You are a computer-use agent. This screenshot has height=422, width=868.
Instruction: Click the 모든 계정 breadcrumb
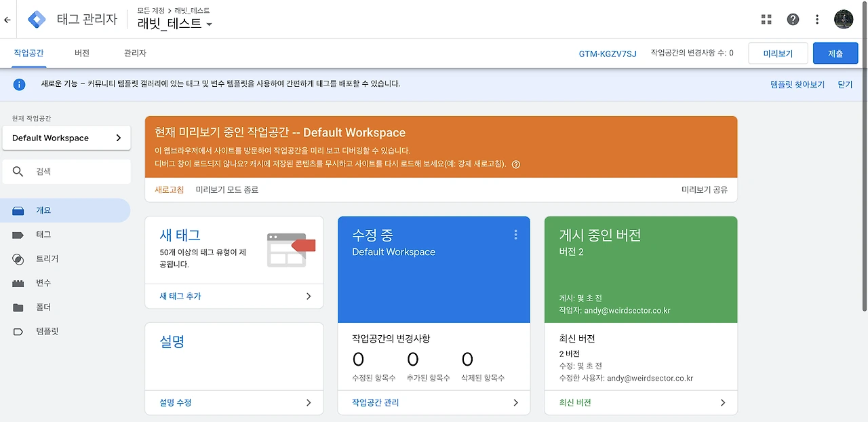click(152, 11)
